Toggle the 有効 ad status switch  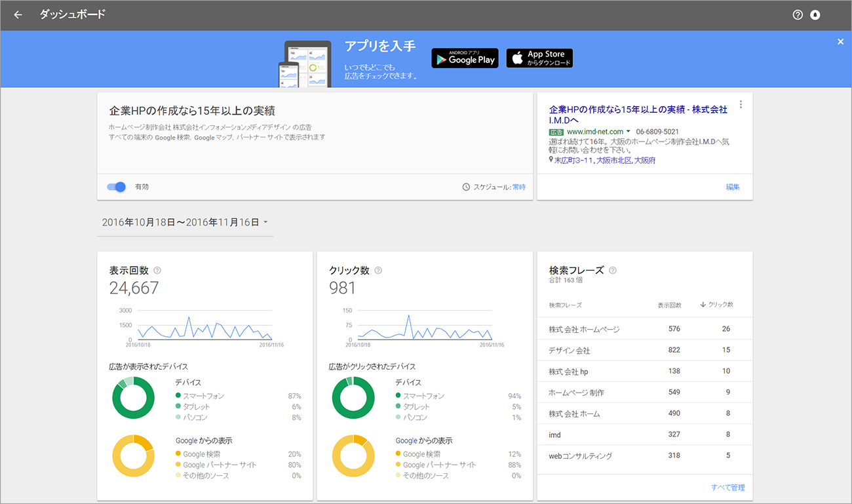117,187
